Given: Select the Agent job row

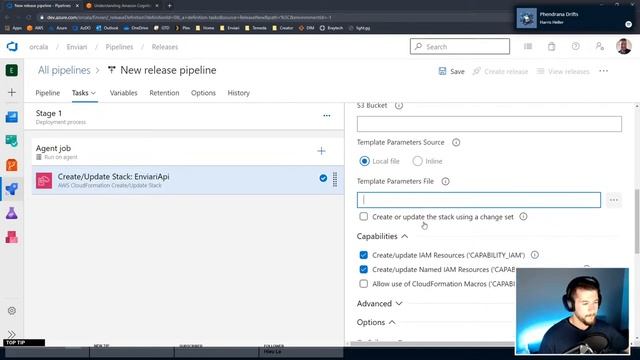Looking at the screenshot, I should (188, 151).
